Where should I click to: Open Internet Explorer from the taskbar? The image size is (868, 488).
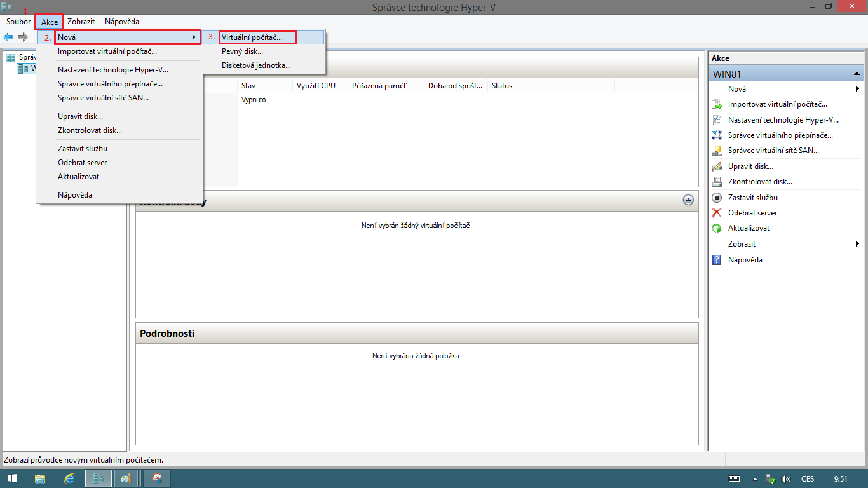click(x=69, y=478)
